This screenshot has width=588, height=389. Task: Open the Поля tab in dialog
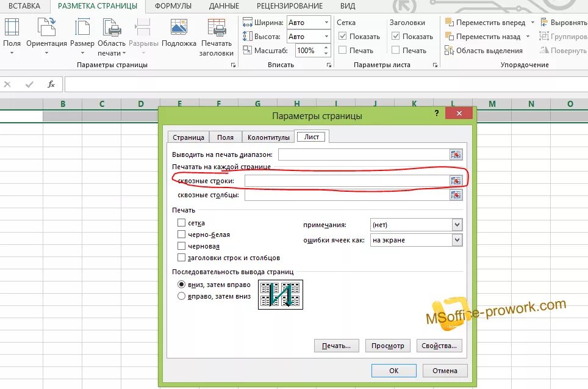click(225, 137)
